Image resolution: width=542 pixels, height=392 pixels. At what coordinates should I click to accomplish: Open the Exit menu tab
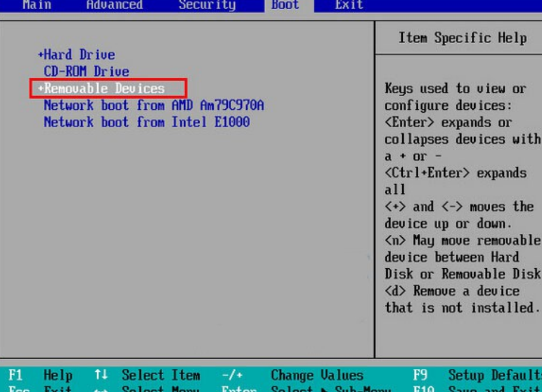click(349, 5)
